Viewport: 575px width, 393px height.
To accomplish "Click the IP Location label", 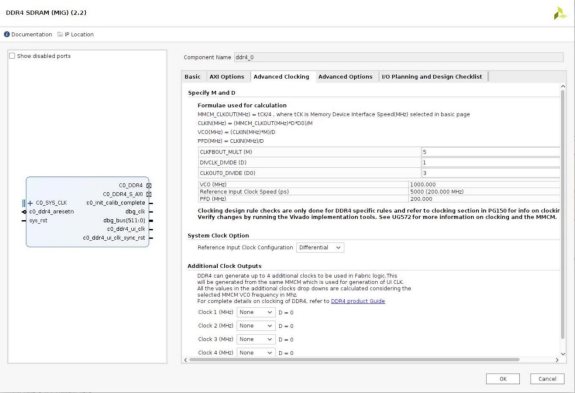I will (x=79, y=34).
